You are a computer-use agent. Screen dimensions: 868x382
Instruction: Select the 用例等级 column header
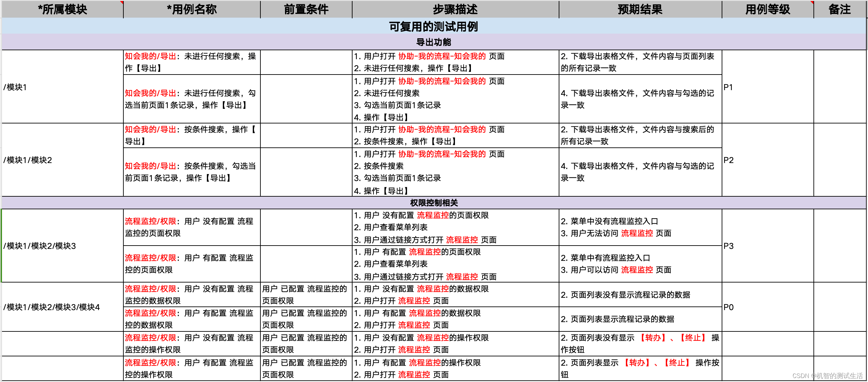(x=767, y=9)
